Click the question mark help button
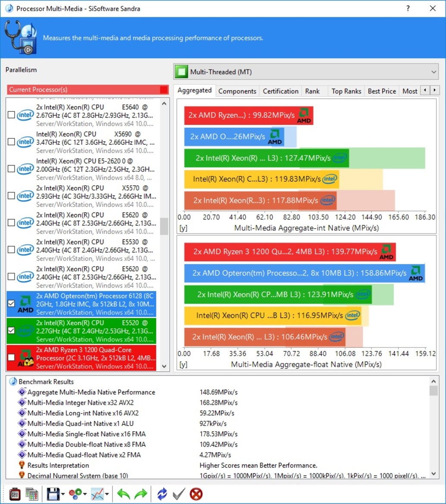Image resolution: width=446 pixels, height=504 pixels. pyautogui.click(x=408, y=8)
